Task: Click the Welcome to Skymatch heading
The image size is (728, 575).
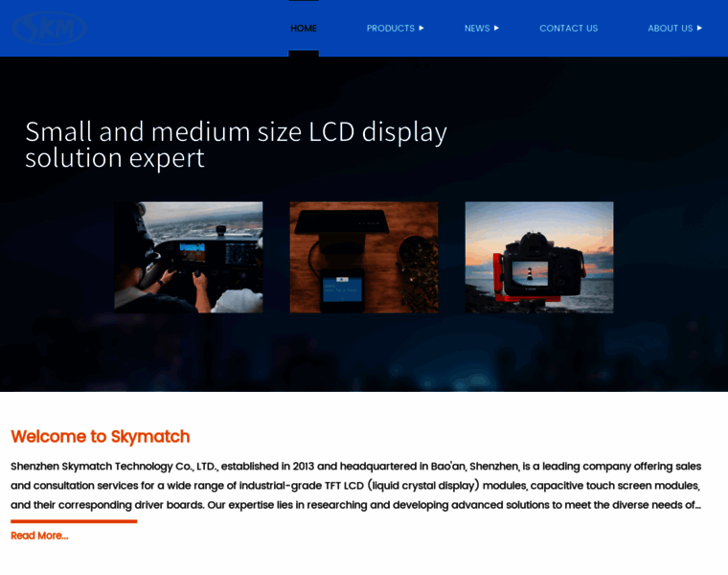Action: (x=101, y=437)
